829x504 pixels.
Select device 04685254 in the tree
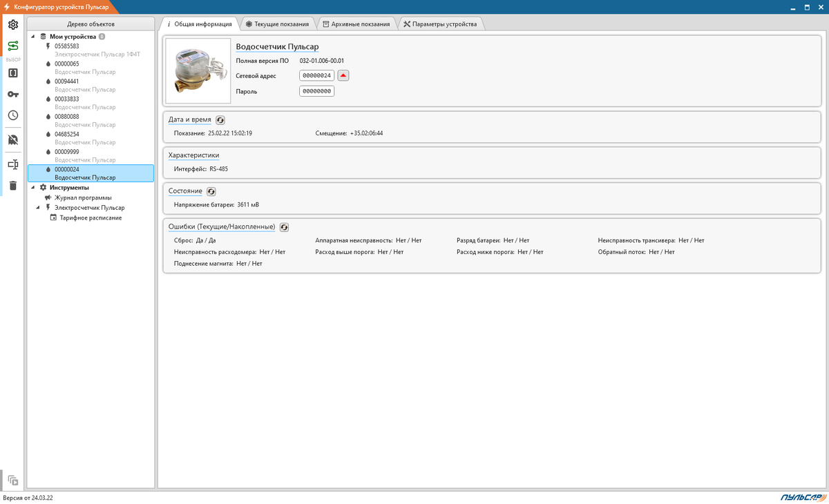pos(90,138)
